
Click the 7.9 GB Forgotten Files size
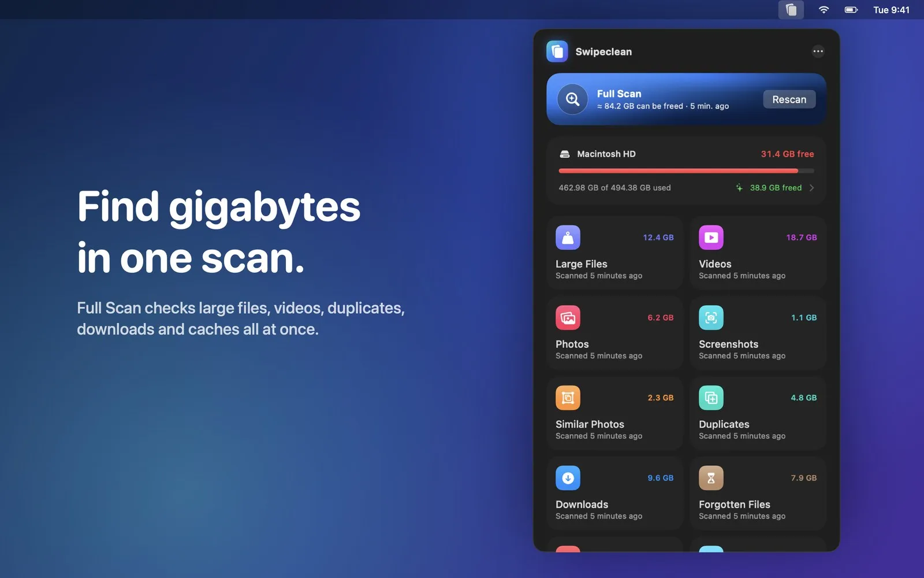click(x=804, y=478)
